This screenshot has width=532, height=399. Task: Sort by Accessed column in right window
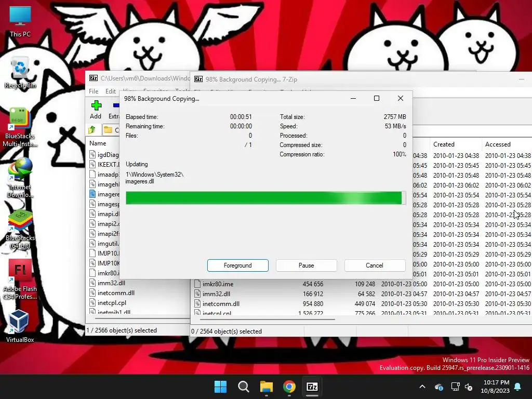pyautogui.click(x=498, y=144)
